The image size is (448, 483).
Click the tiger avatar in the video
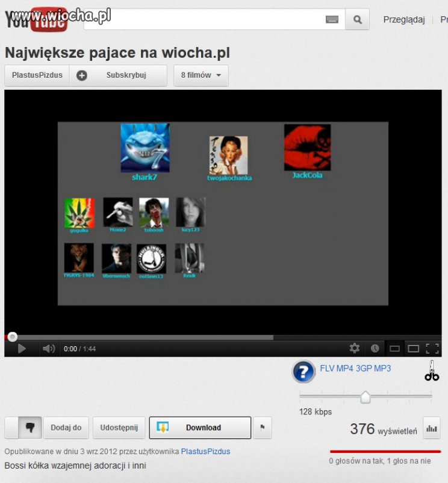(79, 258)
